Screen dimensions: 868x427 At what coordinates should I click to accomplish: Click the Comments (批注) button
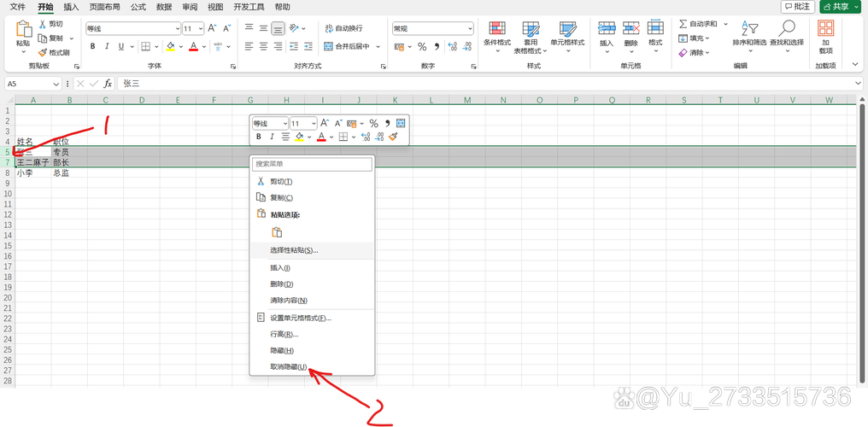click(796, 7)
